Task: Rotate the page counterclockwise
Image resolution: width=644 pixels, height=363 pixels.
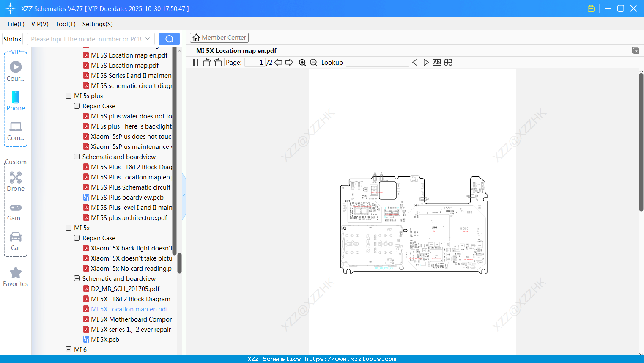Action: [206, 62]
